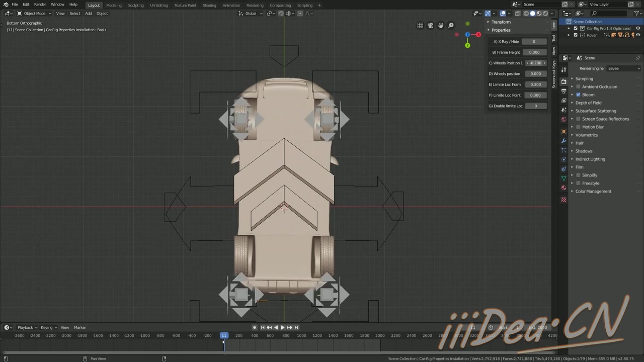Open the File menu
This screenshot has width=644, height=362.
(x=15, y=5)
